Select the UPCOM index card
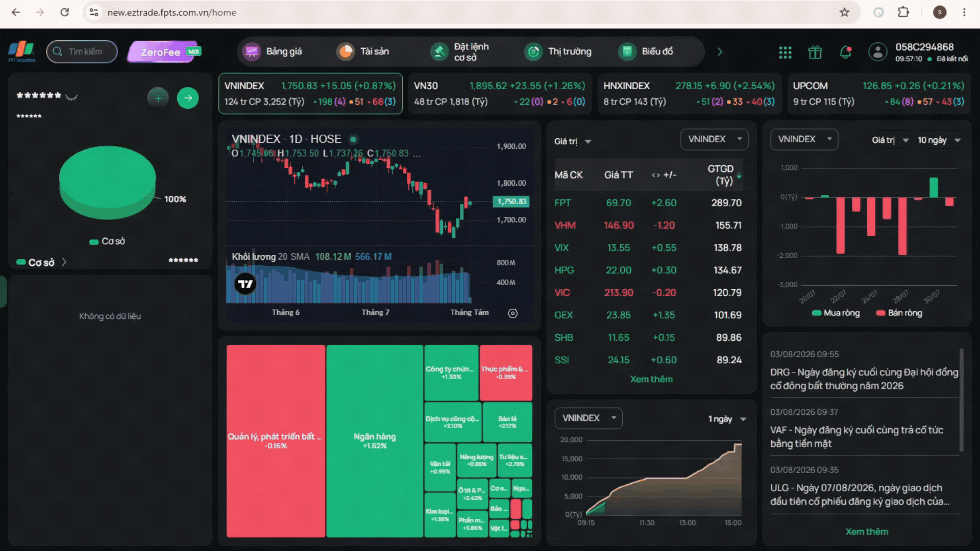Image resolution: width=980 pixels, height=551 pixels. click(x=879, y=93)
